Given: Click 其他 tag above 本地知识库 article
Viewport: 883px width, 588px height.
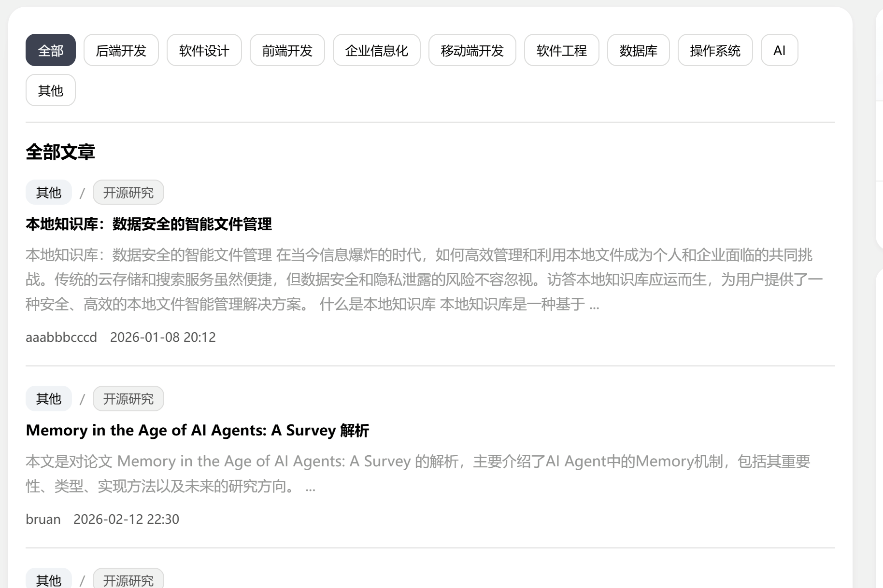Looking at the screenshot, I should coord(49,193).
